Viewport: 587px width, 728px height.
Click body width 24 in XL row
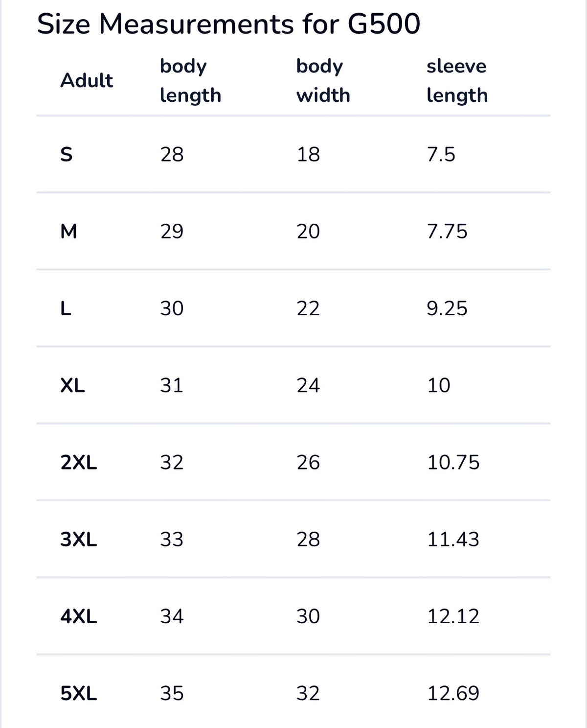[308, 385]
